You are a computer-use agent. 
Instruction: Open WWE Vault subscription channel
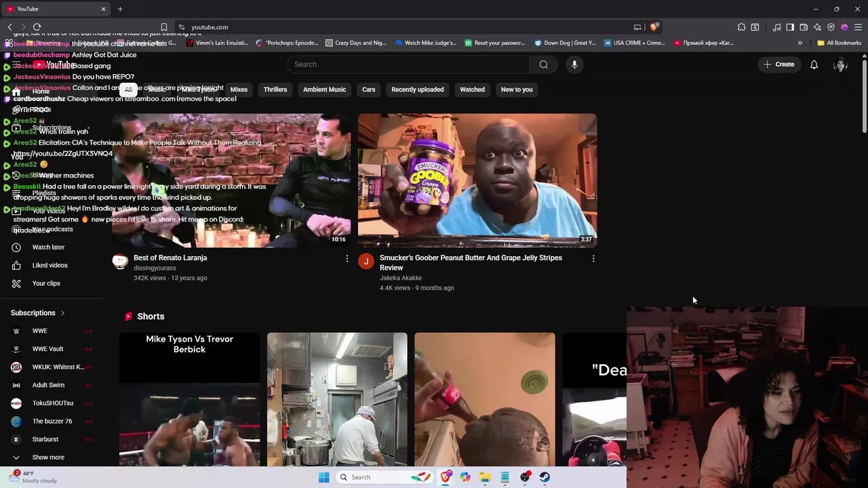47,349
